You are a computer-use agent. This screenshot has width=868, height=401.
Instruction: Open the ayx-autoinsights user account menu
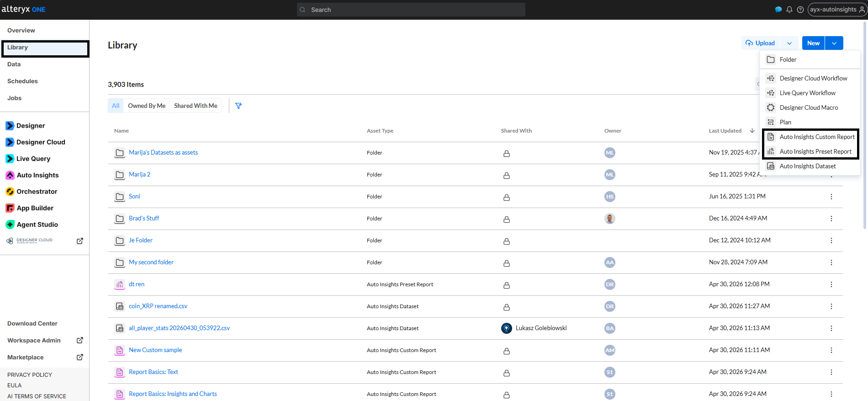click(x=837, y=10)
